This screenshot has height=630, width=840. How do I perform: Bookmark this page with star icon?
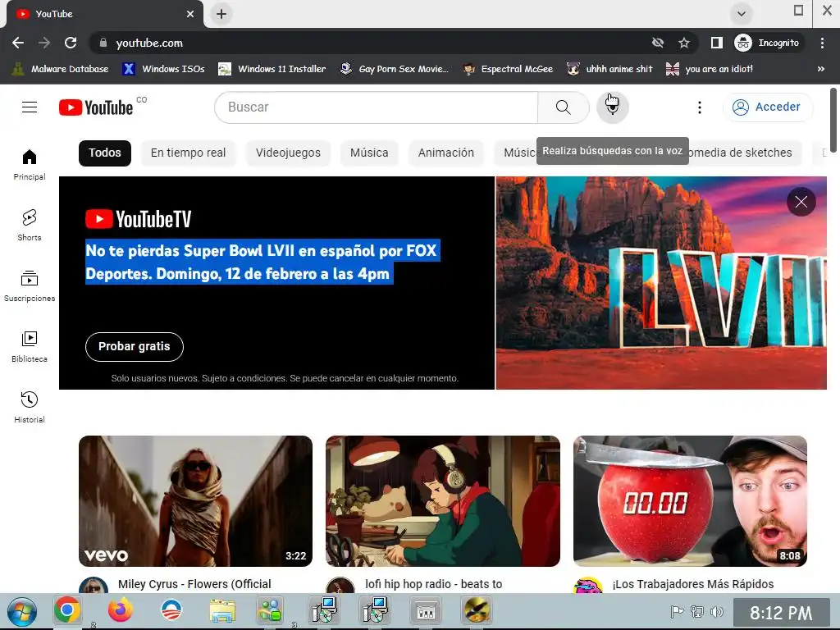point(683,43)
